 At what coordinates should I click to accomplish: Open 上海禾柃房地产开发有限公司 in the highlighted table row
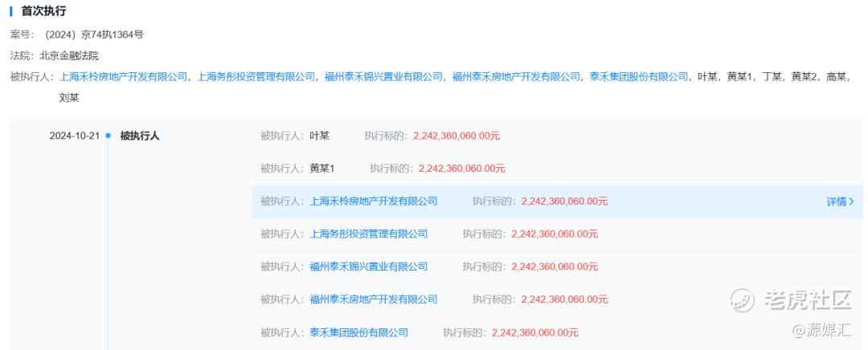374,201
